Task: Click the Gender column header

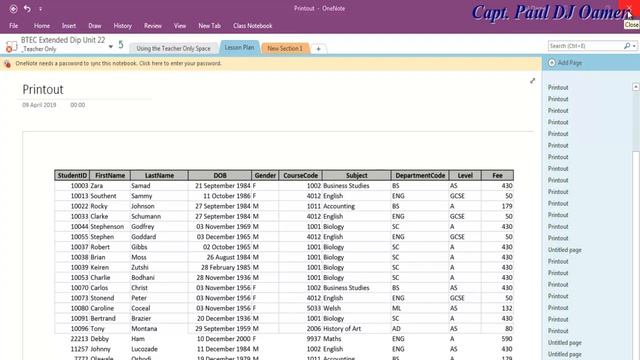Action: [x=265, y=176]
